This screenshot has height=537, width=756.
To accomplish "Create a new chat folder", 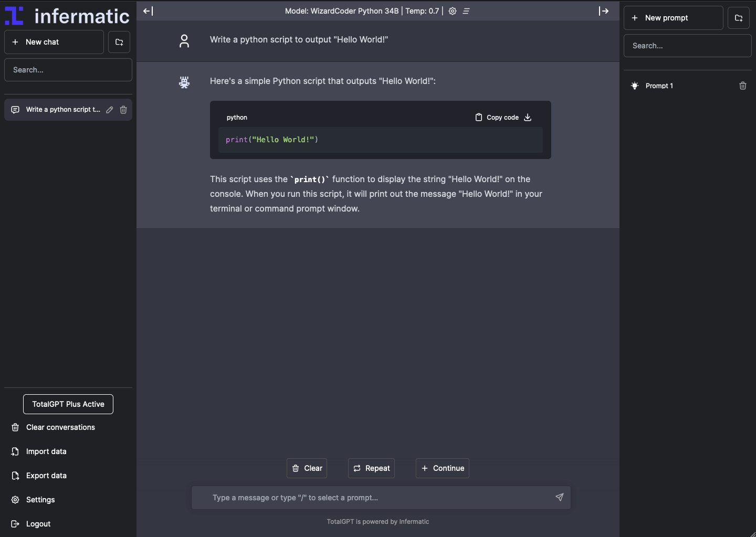I will (119, 42).
